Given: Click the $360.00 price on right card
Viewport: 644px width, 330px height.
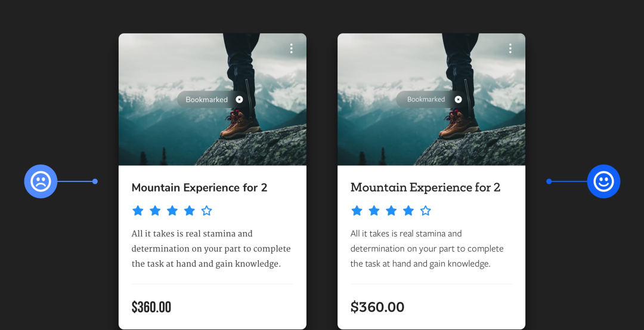Looking at the screenshot, I should click(377, 307).
